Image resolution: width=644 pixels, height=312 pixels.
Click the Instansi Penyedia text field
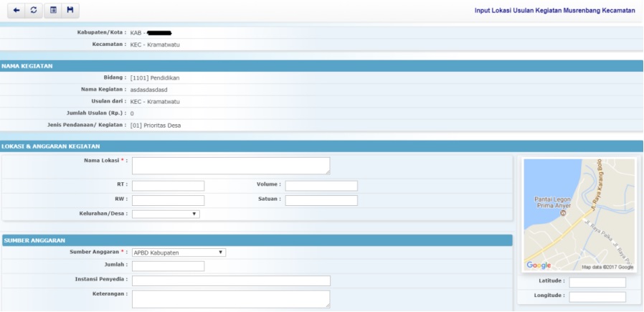pos(230,280)
